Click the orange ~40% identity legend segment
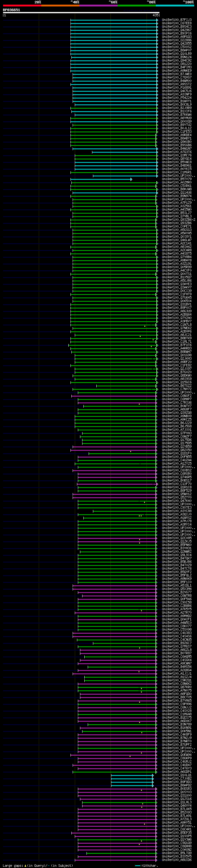The height and width of the screenshot is (868, 197). coord(60,6)
